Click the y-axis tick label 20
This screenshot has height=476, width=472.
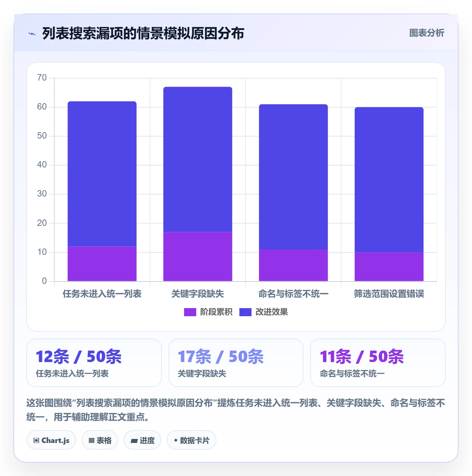click(42, 223)
